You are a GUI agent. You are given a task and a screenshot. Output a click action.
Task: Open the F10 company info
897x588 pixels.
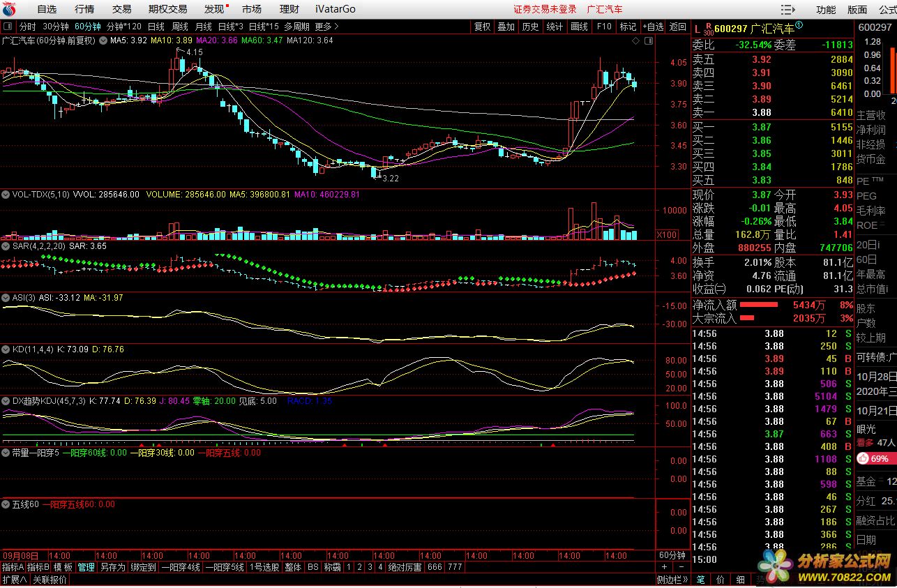603,27
